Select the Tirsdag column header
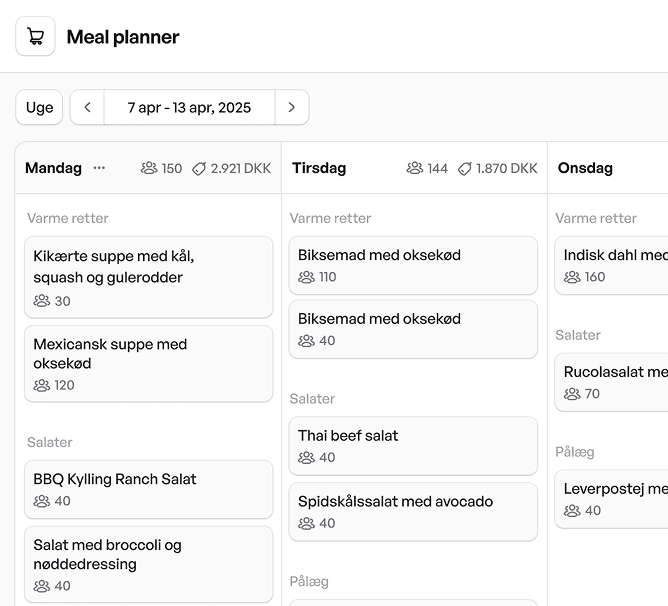Viewport: 668px width, 606px height. tap(319, 168)
